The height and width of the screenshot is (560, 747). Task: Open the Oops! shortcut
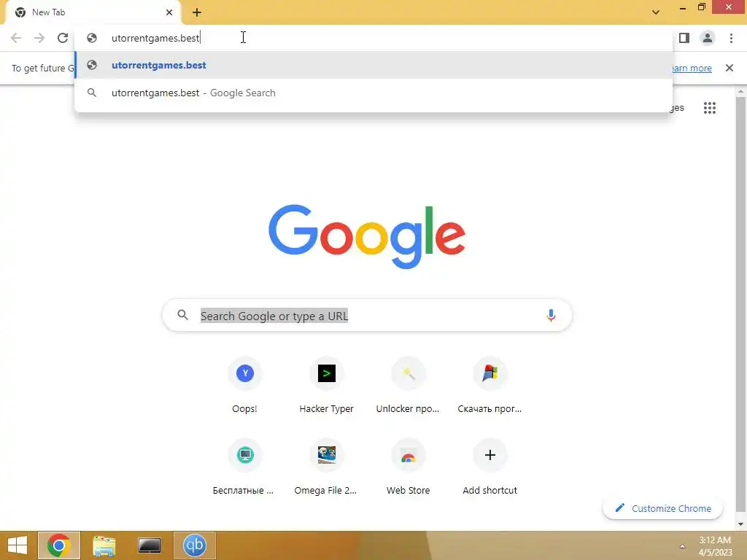click(245, 385)
